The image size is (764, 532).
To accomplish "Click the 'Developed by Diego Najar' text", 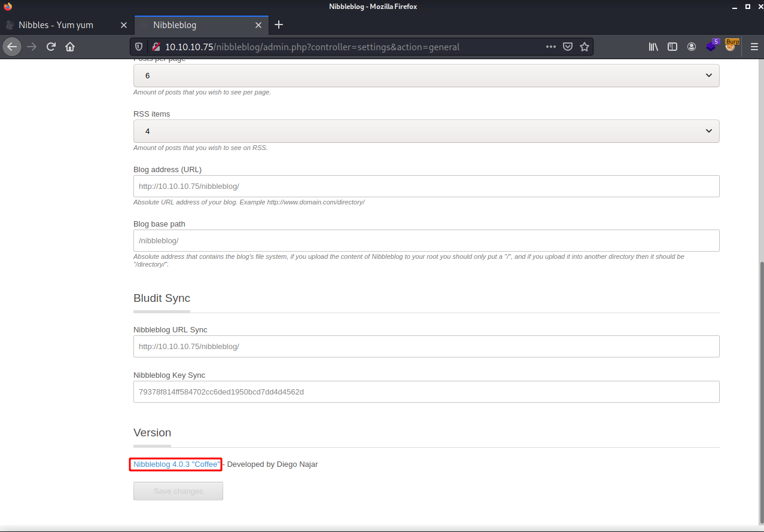I will [273, 464].
